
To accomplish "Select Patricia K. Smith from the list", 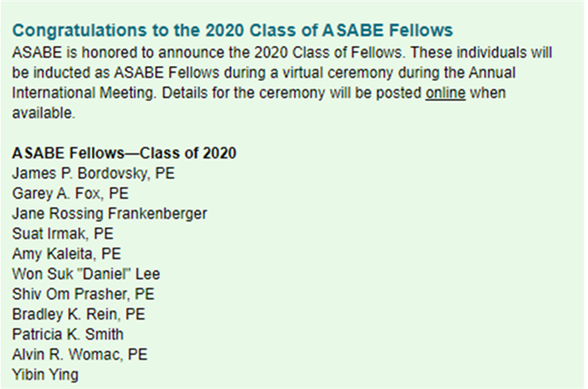I will pyautogui.click(x=68, y=335).
